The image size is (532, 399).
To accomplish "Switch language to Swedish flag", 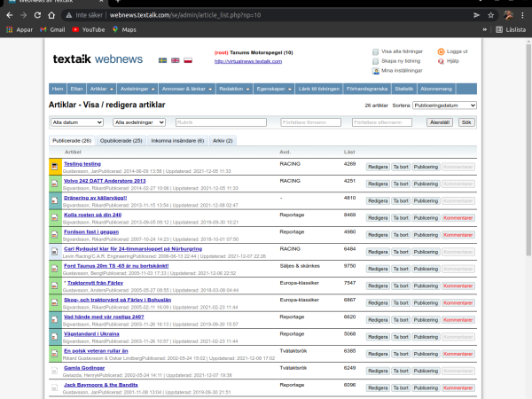I will click(162, 60).
